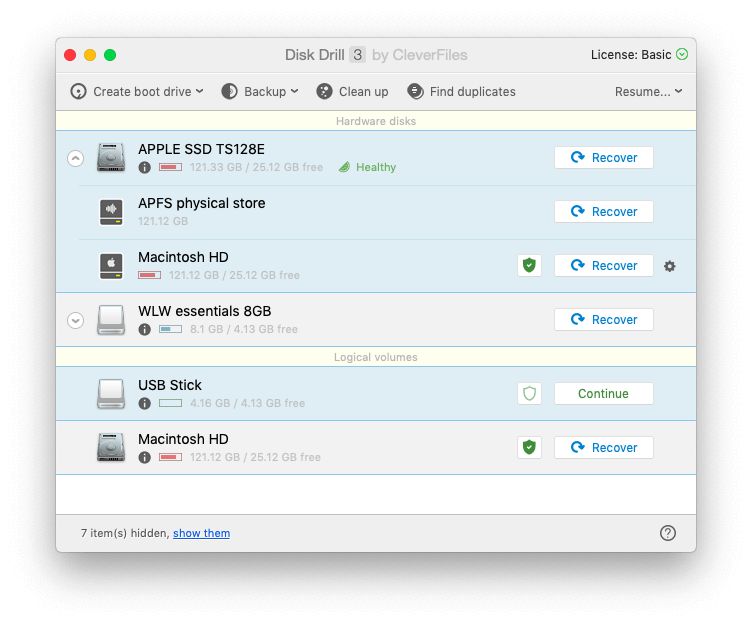Toggle protection shield for Macintosh HD partition

[529, 265]
